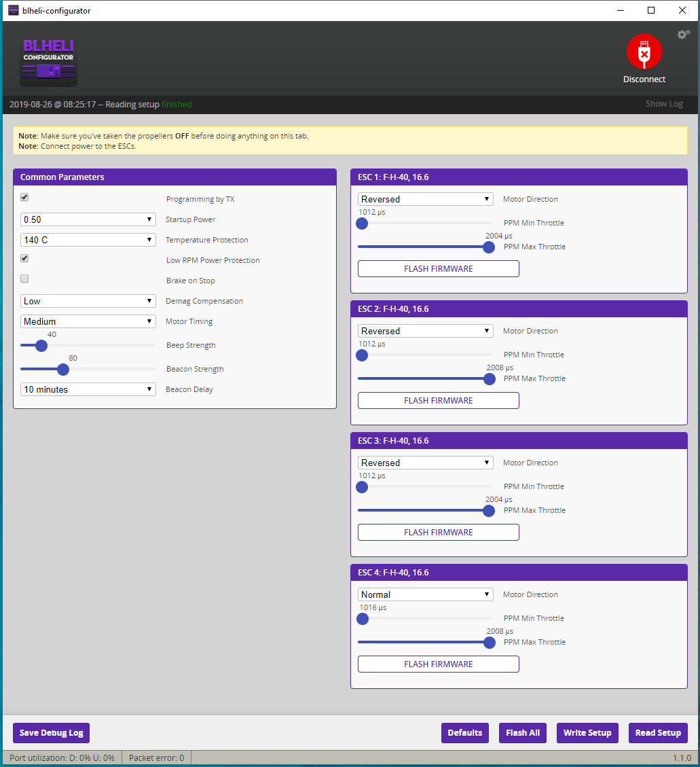Image resolution: width=700 pixels, height=767 pixels.
Task: Click the Write Setup button
Action: tap(587, 733)
